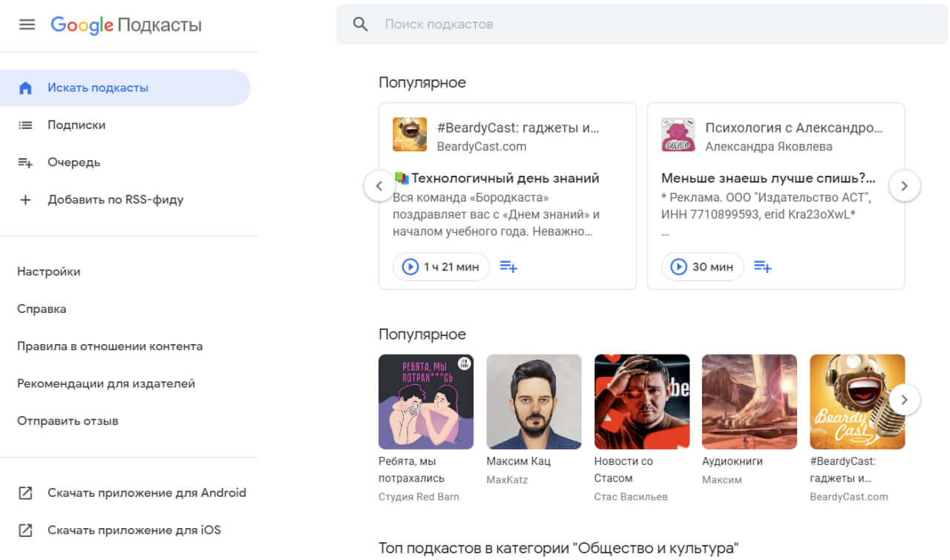Click Александра Яковлева author text
950x560 pixels.
point(768,146)
